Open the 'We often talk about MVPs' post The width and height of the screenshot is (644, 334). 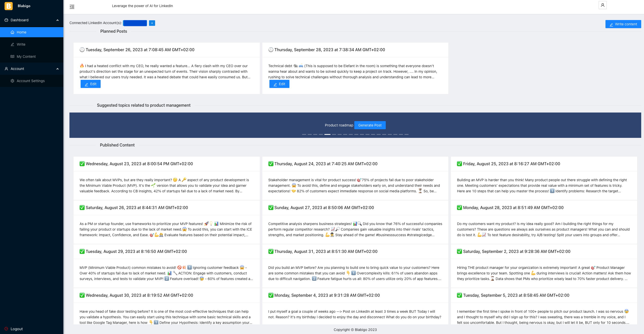pyautogui.click(x=164, y=185)
